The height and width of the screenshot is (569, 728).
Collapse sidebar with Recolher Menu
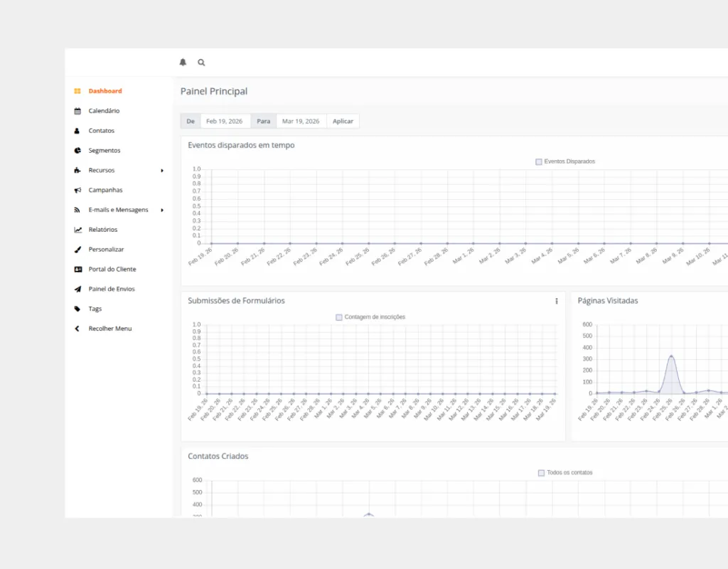click(109, 329)
